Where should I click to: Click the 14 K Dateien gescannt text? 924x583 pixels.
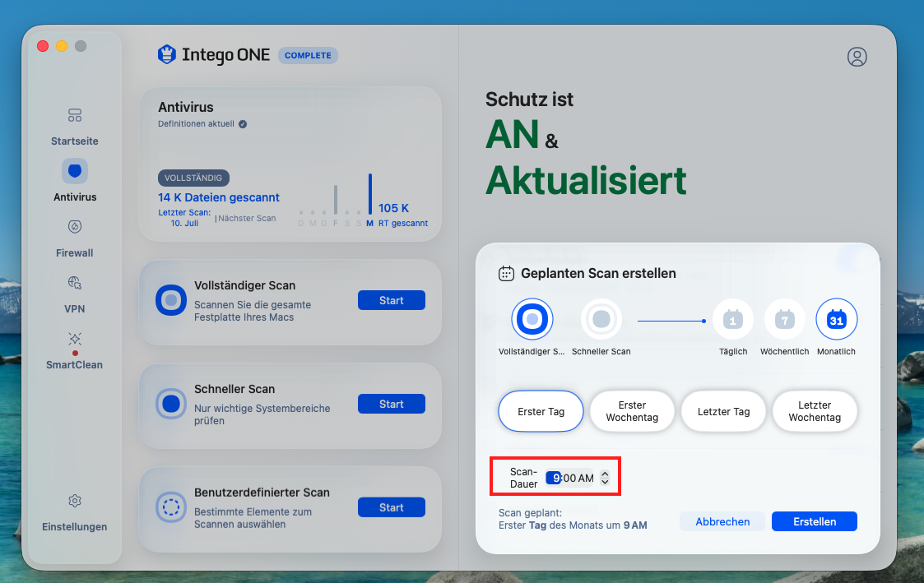tap(219, 197)
